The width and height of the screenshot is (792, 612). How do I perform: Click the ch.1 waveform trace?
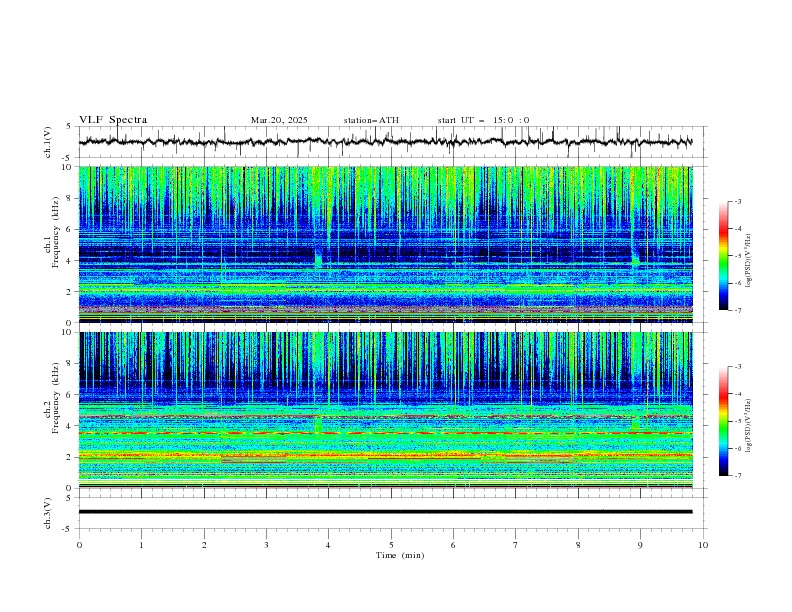point(385,142)
